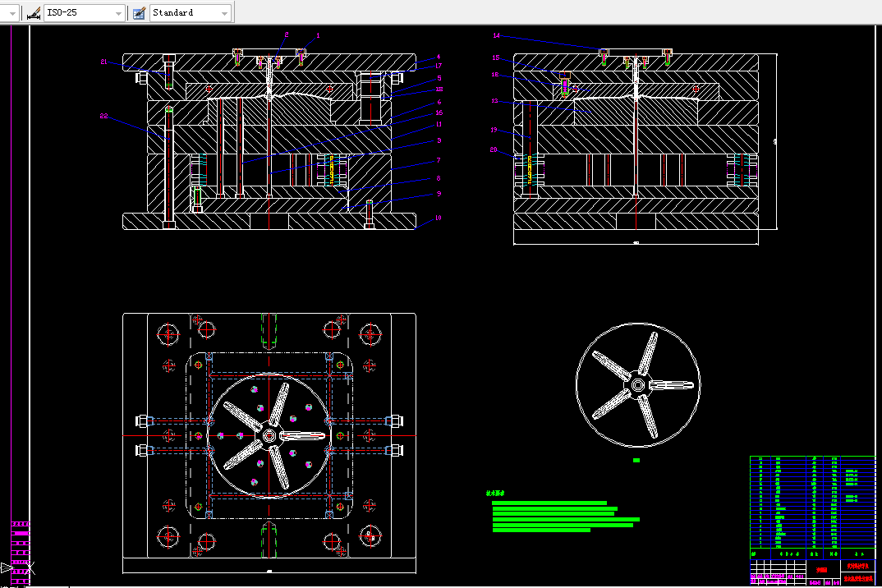Select part balloon label 13
The height and width of the screenshot is (588, 882).
[494, 101]
